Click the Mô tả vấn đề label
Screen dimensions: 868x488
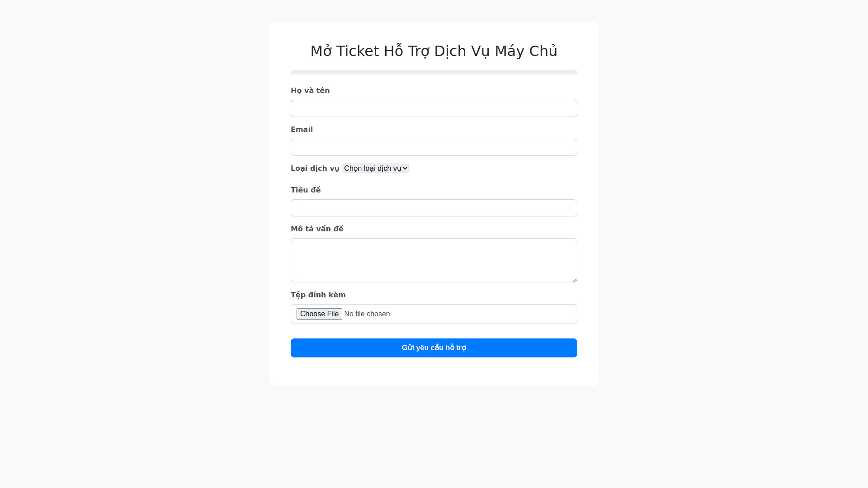point(317,229)
